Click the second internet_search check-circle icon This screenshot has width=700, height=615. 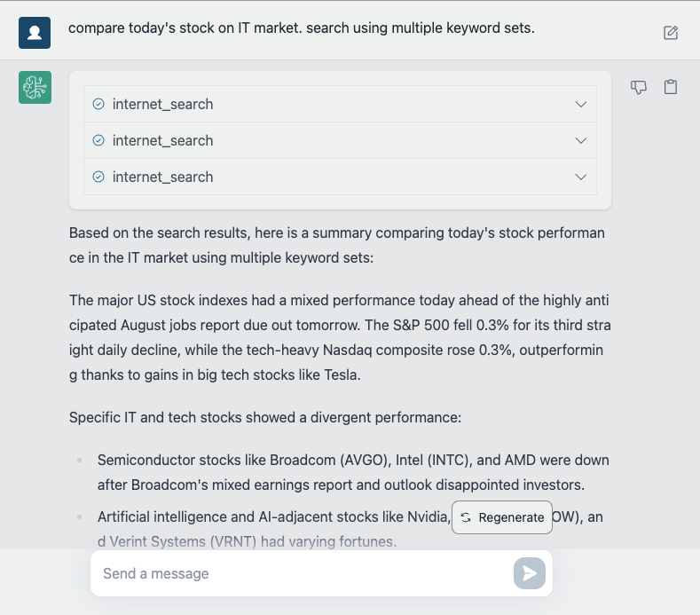(x=98, y=141)
